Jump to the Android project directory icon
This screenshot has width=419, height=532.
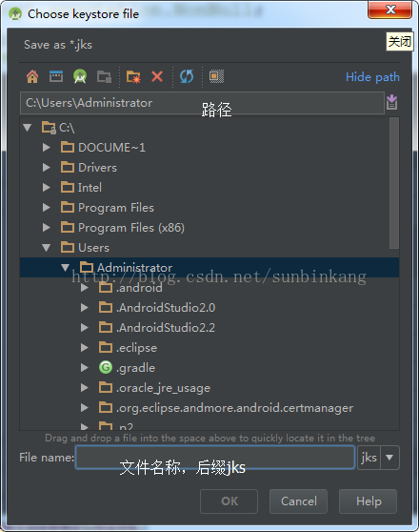pos(80,76)
